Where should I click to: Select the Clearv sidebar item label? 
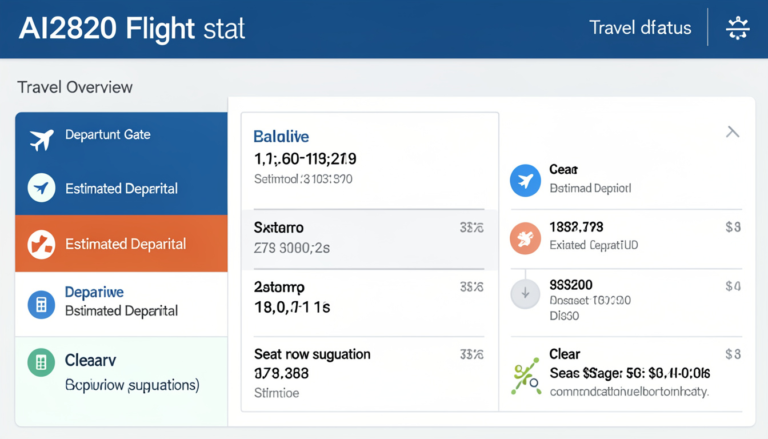tap(91, 358)
